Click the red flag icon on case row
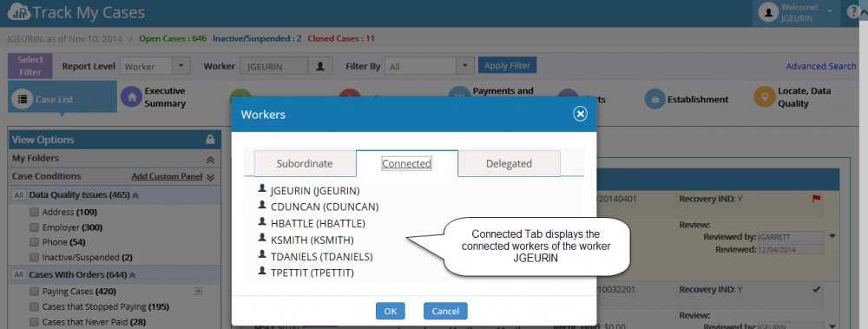The image size is (868, 329). [x=816, y=198]
